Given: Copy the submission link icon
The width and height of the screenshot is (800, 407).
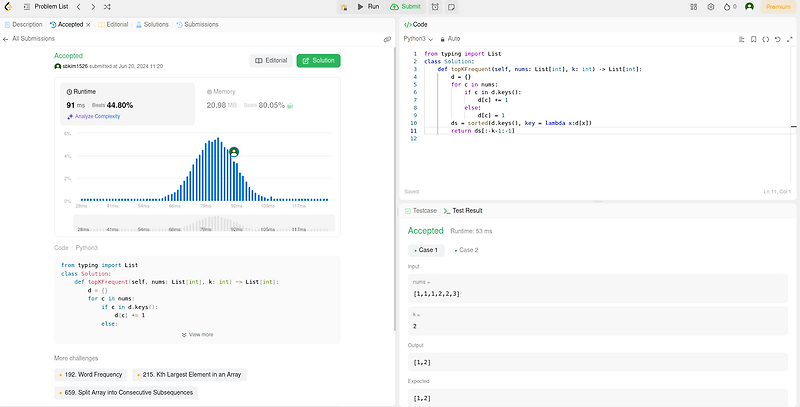Looking at the screenshot, I should [x=387, y=39].
